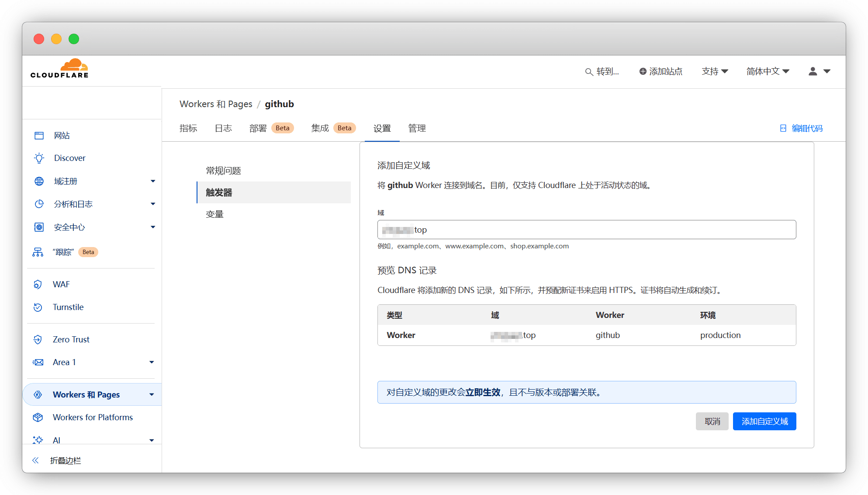Open the 简体中文 language dropdown
Image resolution: width=868 pixels, height=495 pixels.
768,71
